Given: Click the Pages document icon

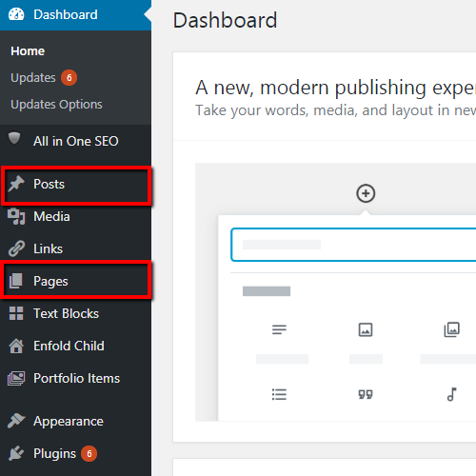Looking at the screenshot, I should coord(16,281).
